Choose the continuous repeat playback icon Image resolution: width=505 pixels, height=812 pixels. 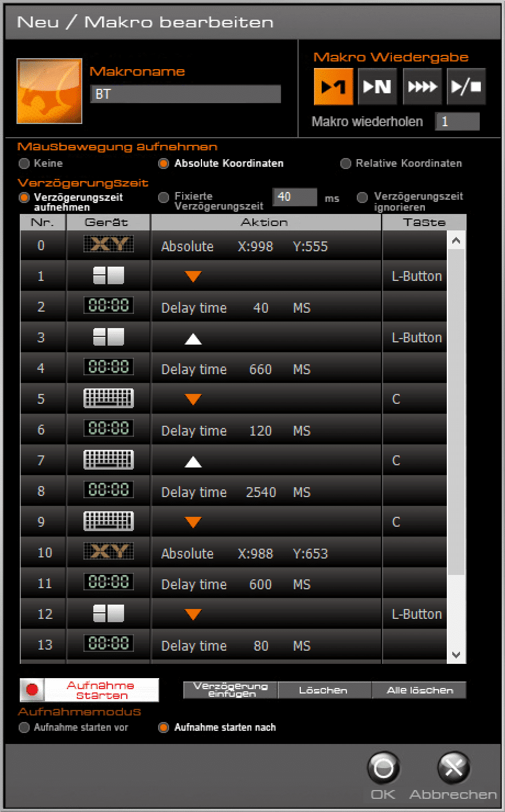pos(422,87)
